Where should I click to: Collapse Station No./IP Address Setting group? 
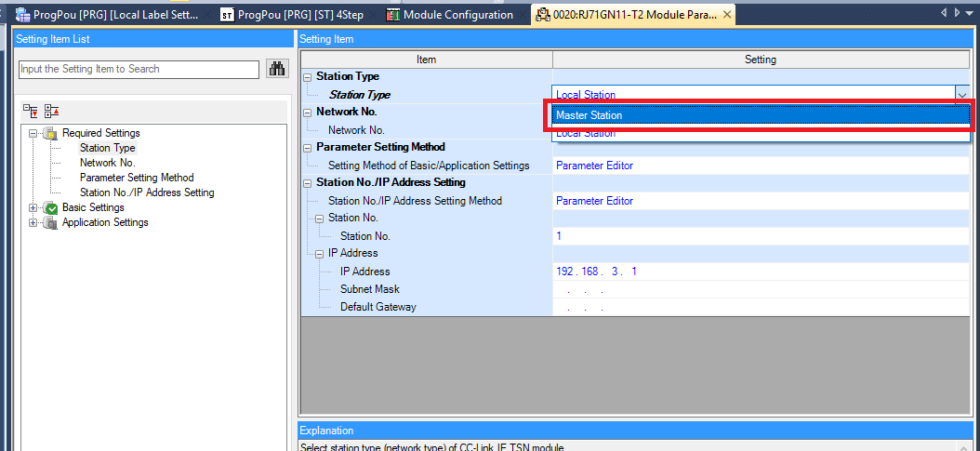click(307, 183)
